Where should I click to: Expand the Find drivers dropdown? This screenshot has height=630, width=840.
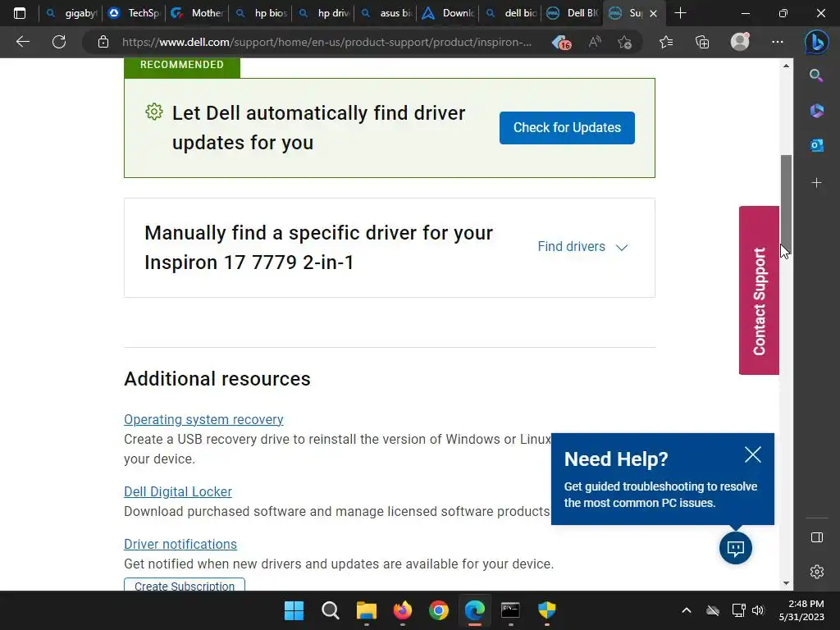(x=582, y=246)
